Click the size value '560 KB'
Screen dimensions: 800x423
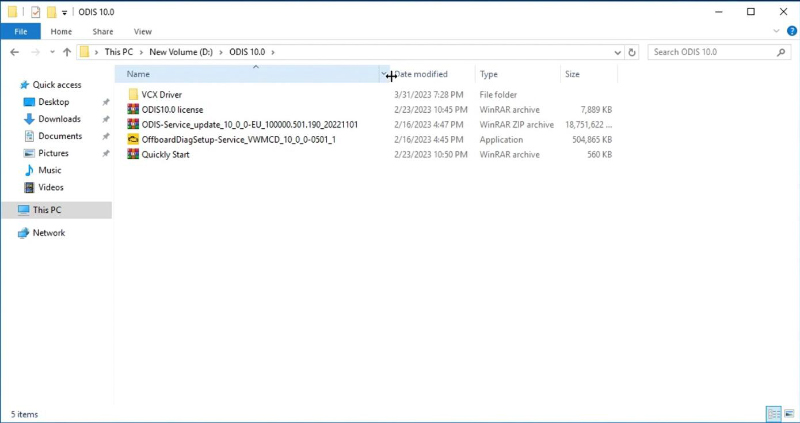click(599, 154)
